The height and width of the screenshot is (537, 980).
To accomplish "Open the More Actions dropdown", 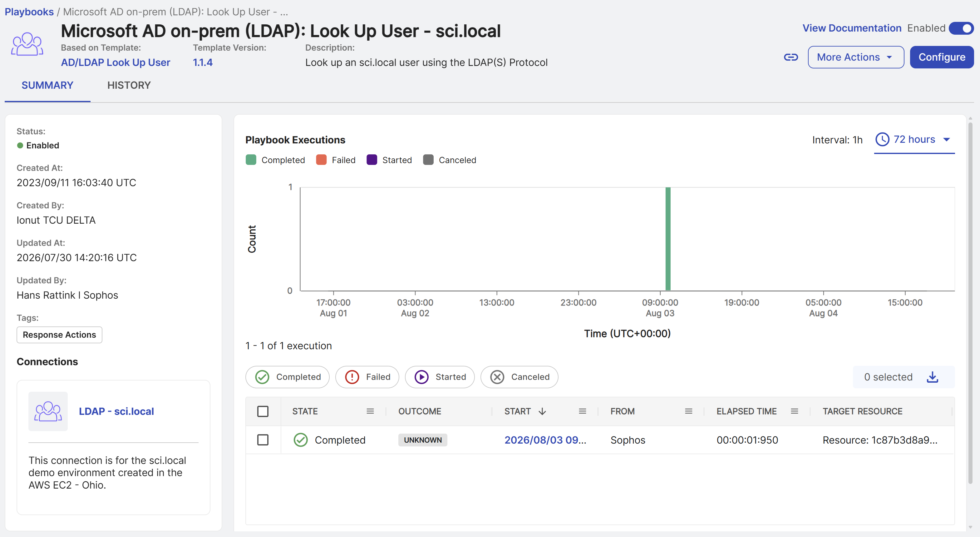I will pyautogui.click(x=856, y=57).
